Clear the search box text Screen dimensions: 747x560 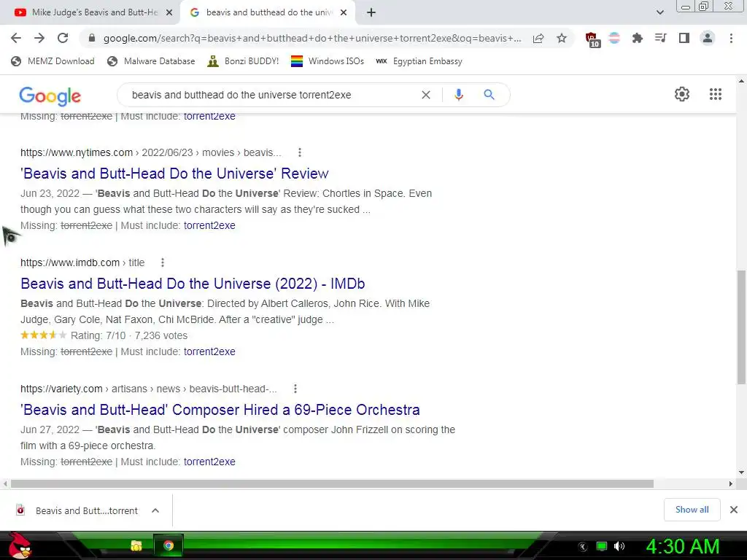tap(426, 95)
